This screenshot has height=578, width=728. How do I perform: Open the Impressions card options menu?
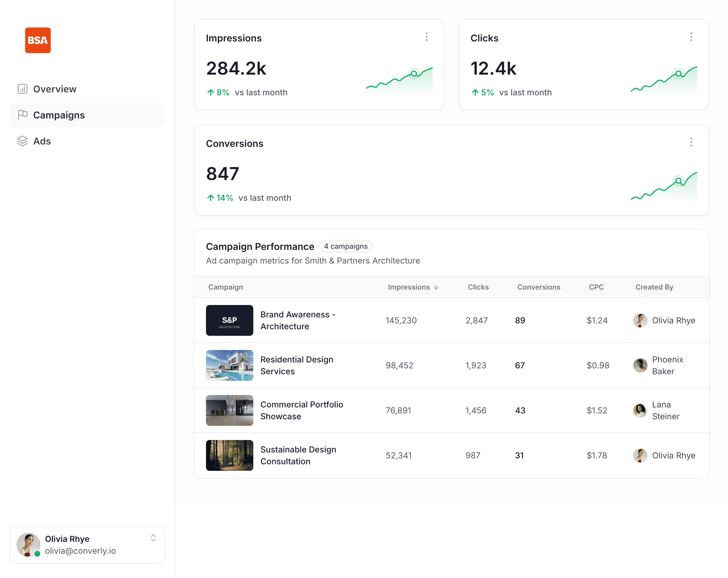click(x=426, y=36)
